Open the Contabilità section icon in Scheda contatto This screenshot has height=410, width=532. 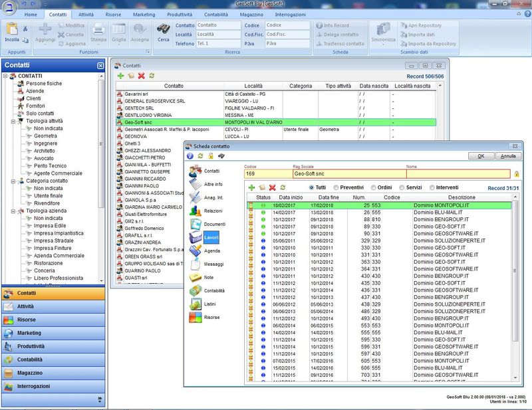pos(195,290)
